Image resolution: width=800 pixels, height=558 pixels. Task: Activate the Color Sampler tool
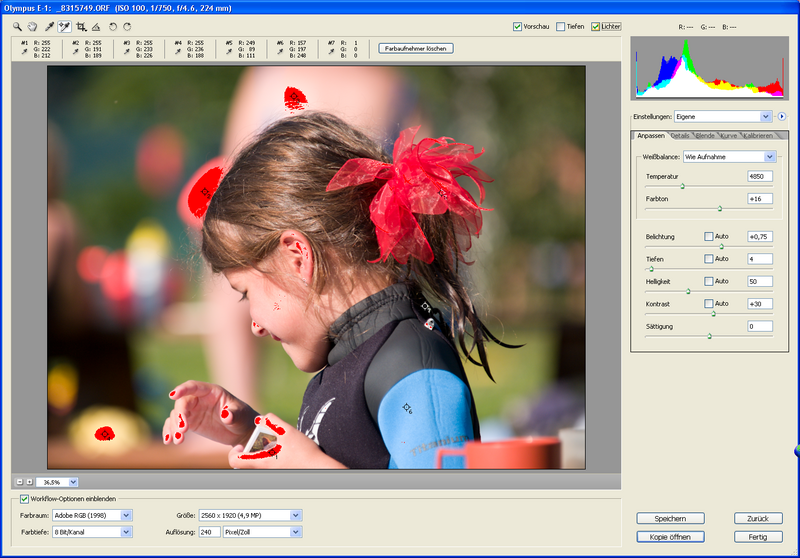64,26
